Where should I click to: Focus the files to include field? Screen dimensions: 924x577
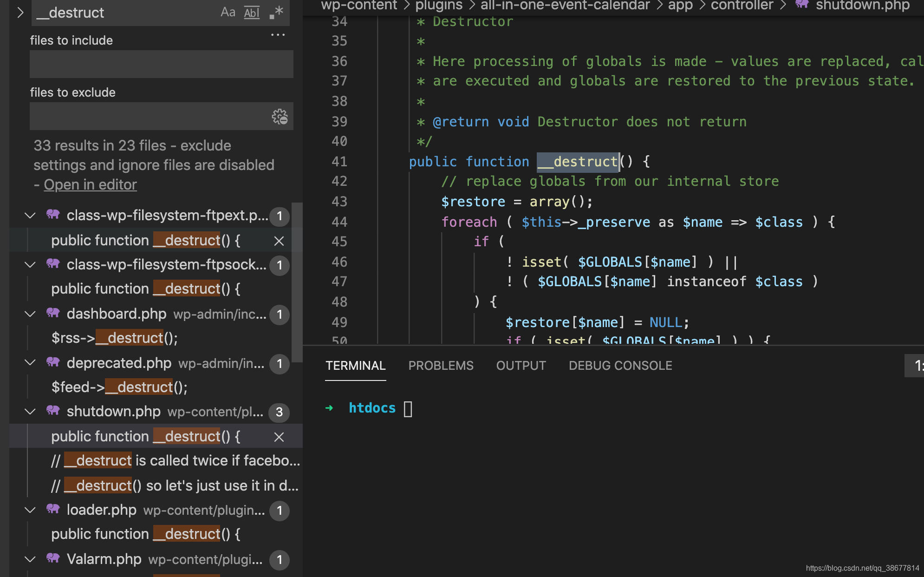click(x=162, y=64)
